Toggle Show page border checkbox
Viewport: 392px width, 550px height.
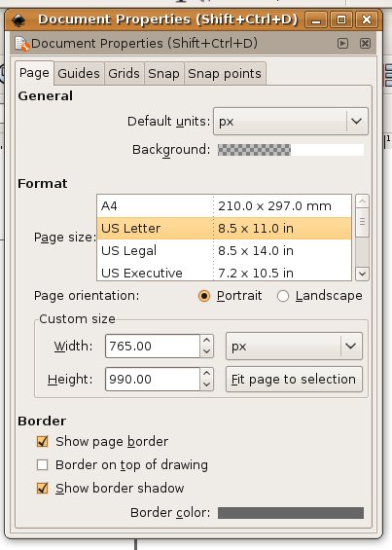[x=43, y=441]
